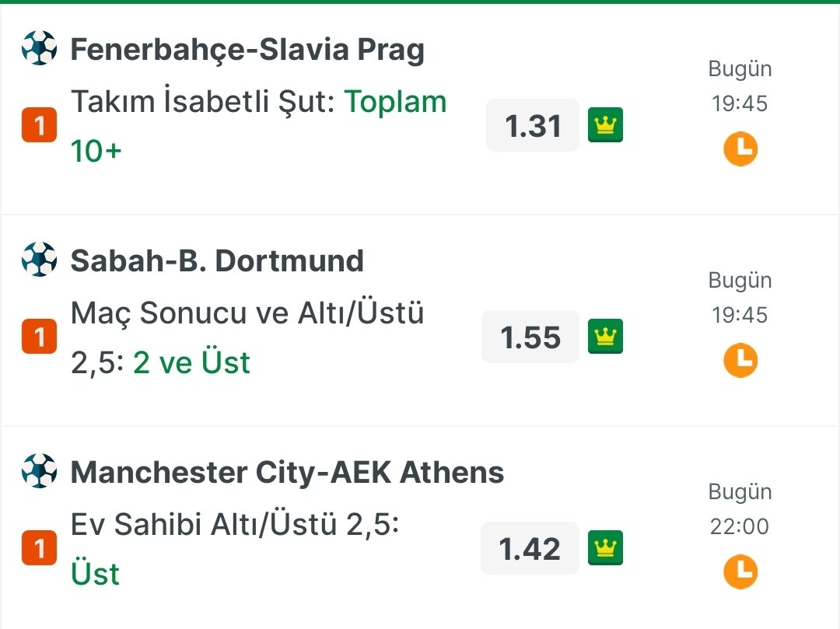
Task: Select the 1.31 odds button
Action: point(533,125)
